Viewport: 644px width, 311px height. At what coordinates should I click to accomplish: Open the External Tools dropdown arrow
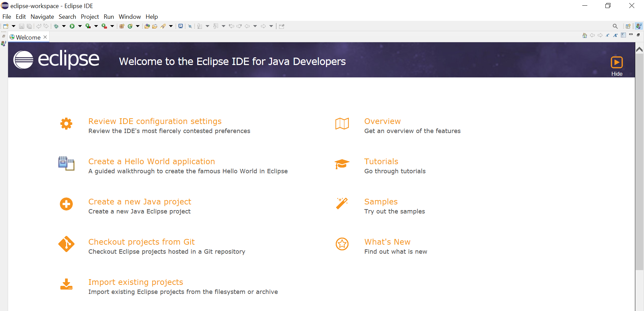(112, 26)
